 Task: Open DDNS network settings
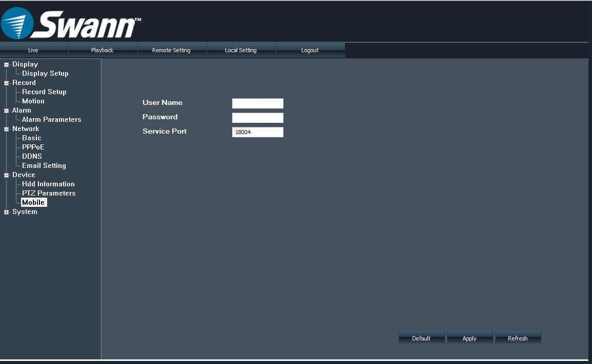(x=32, y=156)
